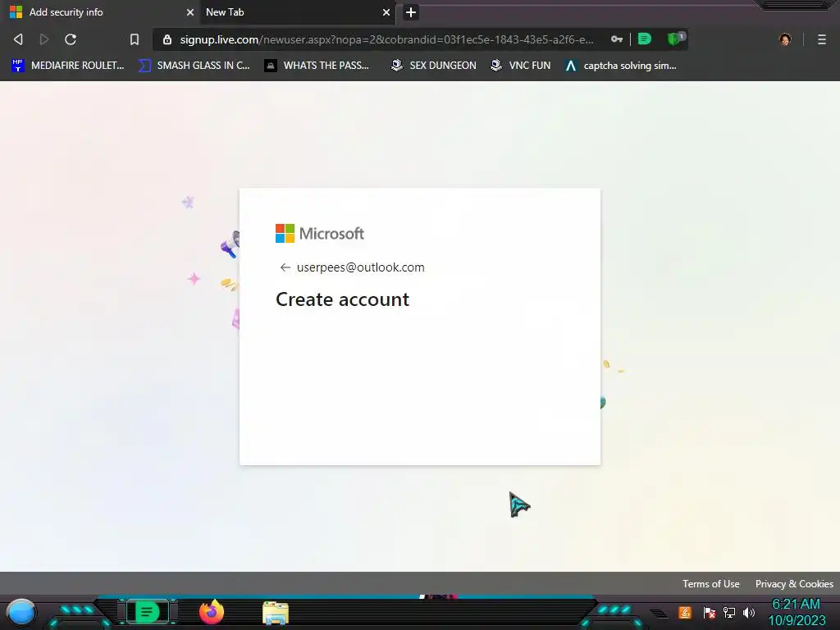The image size is (840, 630).
Task: Go back with the browser back arrow
Action: tap(18, 39)
